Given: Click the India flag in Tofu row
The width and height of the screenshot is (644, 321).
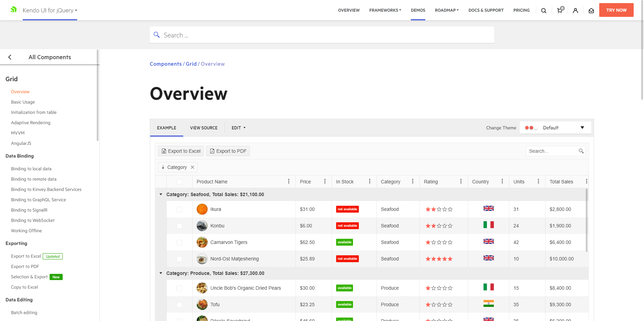Looking at the screenshot, I should [x=488, y=303].
